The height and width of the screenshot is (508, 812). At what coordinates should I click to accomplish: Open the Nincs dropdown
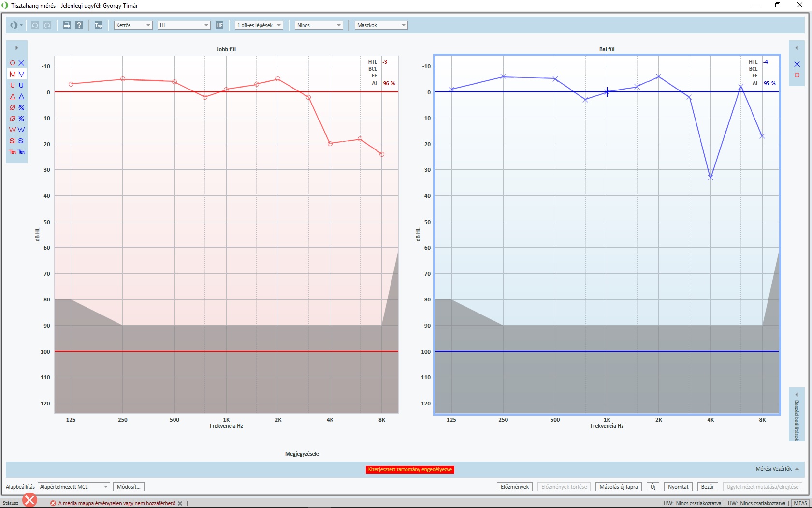tap(319, 25)
